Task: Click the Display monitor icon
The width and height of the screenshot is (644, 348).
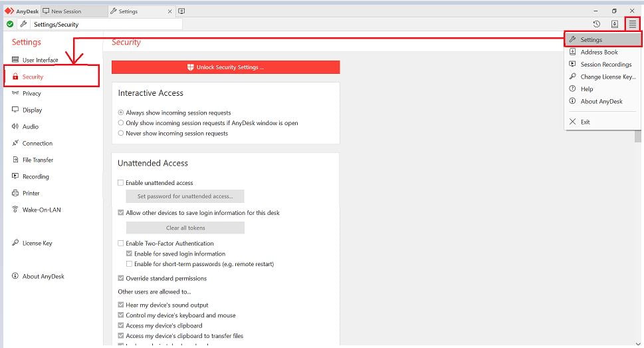Action: click(15, 110)
